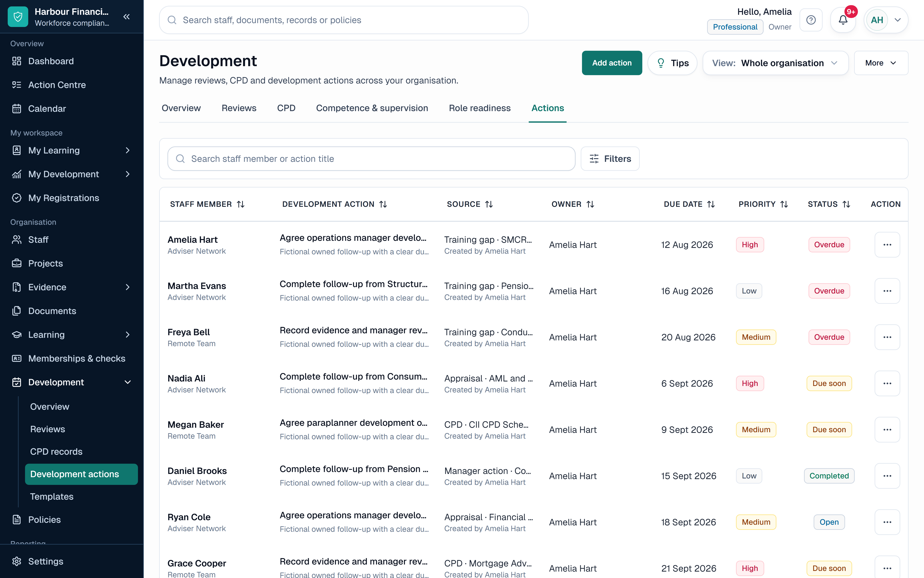Expand Learning submenu
Viewport: 924px width, 578px height.
click(x=128, y=334)
